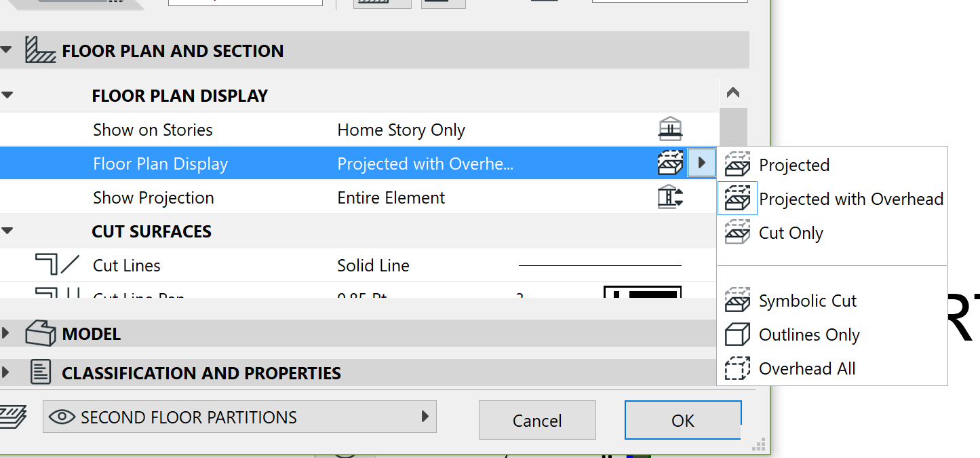This screenshot has width=980, height=458.
Task: Expand the Model panel
Action: click(6, 333)
